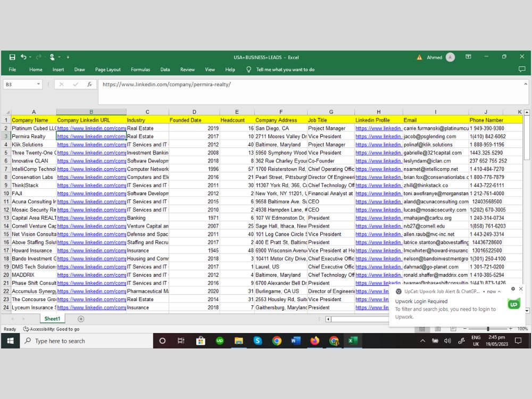Screen dimensions: 532x399
Task: Expand the Name Box dropdown arrow
Action: [38, 84]
